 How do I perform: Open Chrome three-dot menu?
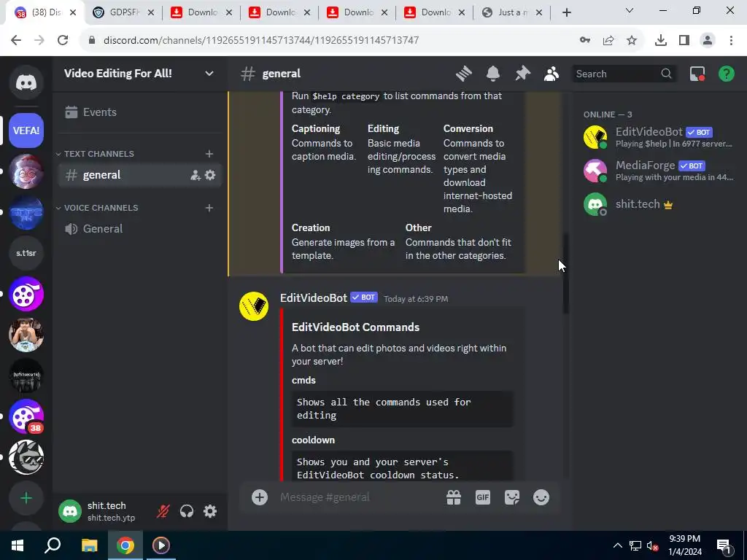[x=731, y=41]
